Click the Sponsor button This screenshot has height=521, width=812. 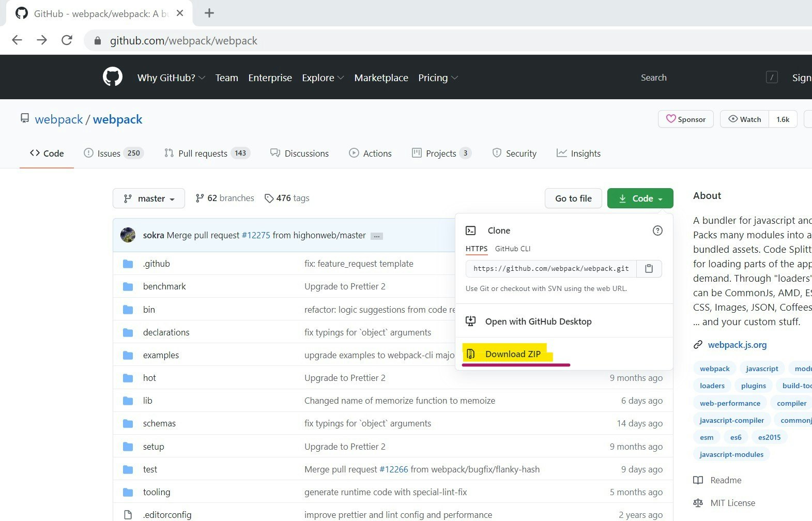coord(685,119)
